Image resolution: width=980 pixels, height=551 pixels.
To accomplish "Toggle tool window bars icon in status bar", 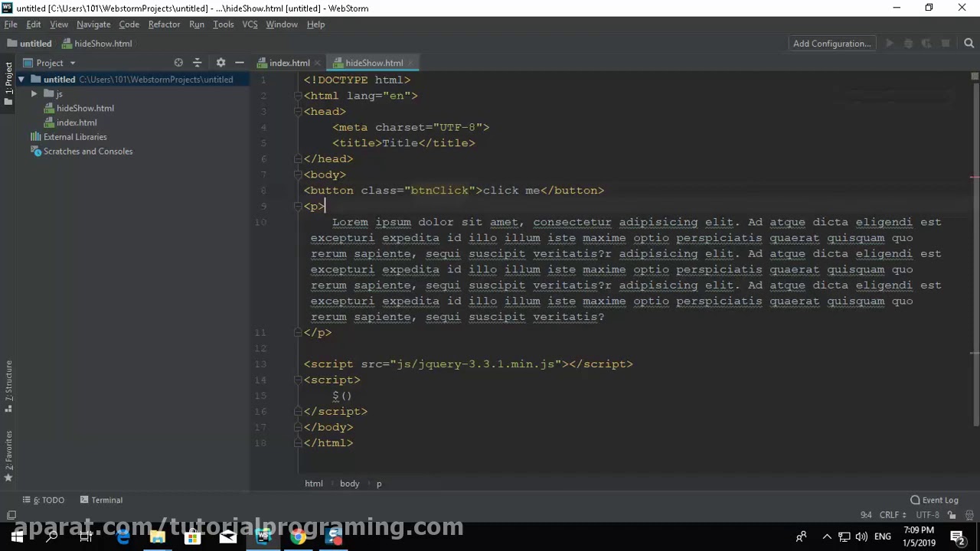I will (11, 515).
